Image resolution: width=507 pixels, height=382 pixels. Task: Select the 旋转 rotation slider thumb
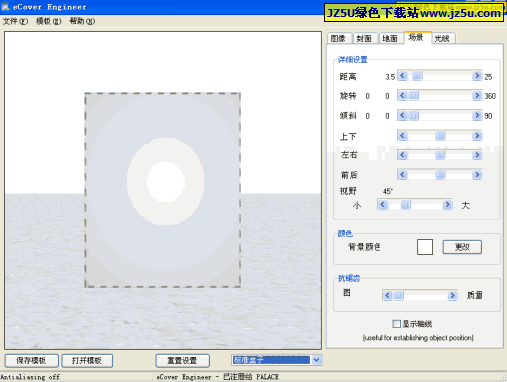413,96
